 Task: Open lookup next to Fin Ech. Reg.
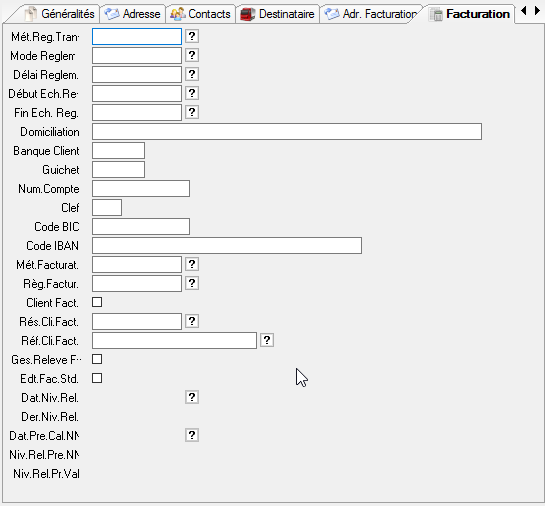coord(192,112)
